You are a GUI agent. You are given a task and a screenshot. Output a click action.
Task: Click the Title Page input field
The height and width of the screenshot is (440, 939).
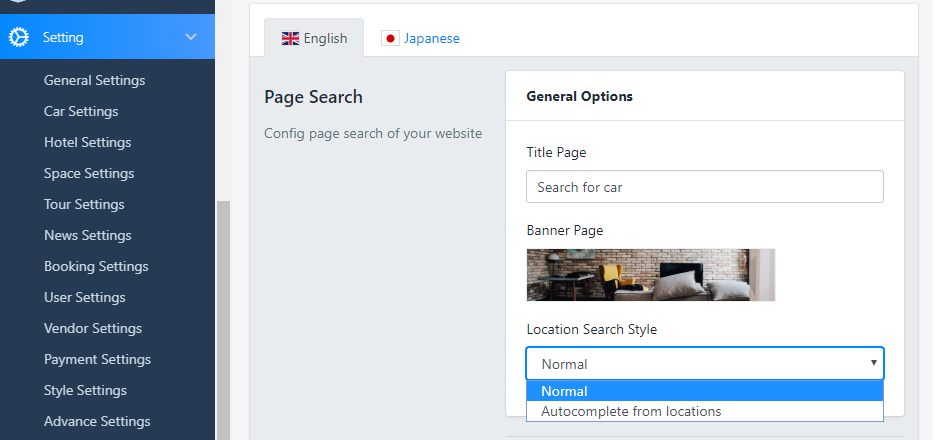pos(704,187)
